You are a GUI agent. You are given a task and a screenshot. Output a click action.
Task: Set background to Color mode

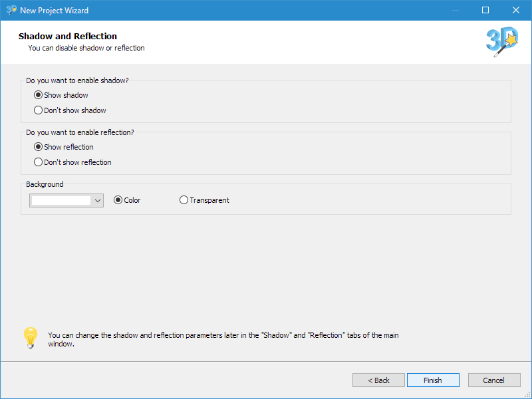127,200
